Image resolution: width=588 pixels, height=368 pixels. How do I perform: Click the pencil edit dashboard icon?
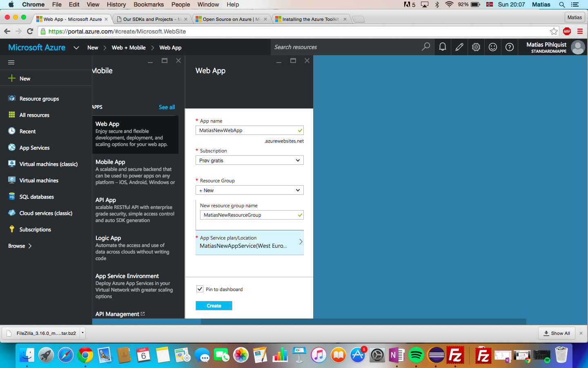tap(459, 47)
